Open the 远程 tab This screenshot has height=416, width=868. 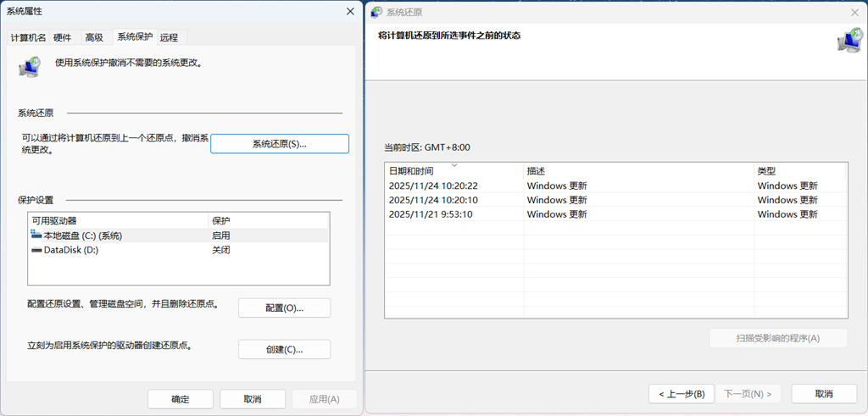click(170, 37)
